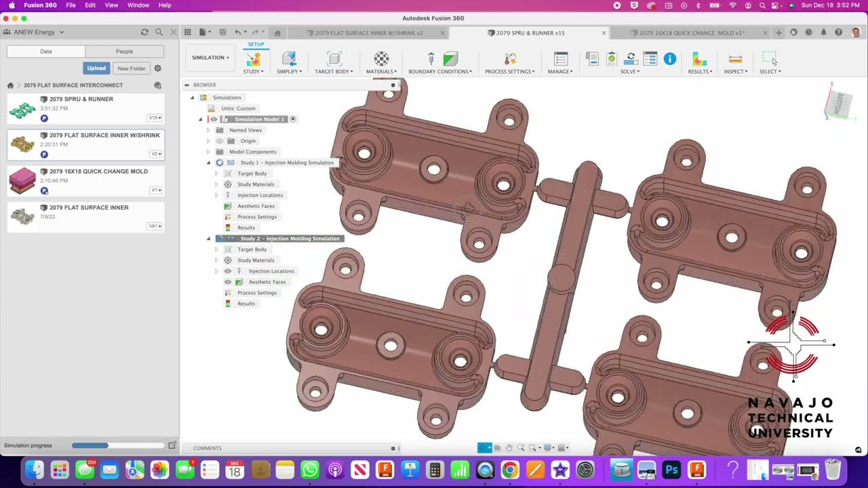Click the refresh icon in the data panel header
Screen dimensions: 868x488
[x=144, y=32]
